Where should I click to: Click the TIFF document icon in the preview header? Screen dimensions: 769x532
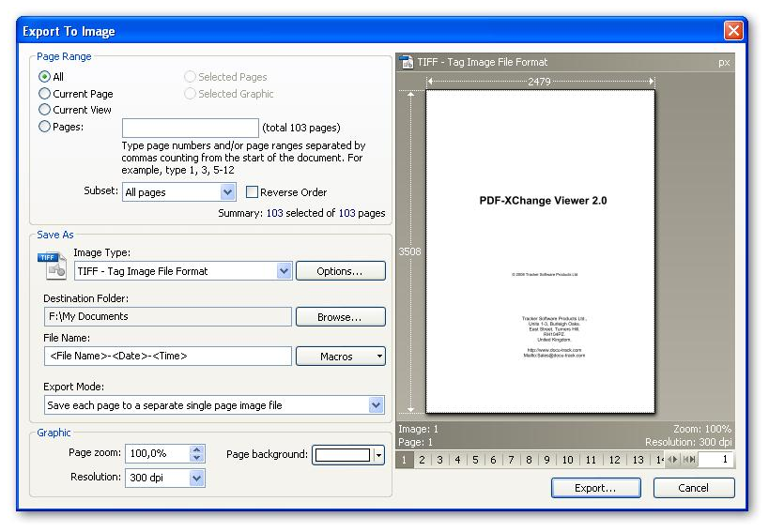point(406,62)
